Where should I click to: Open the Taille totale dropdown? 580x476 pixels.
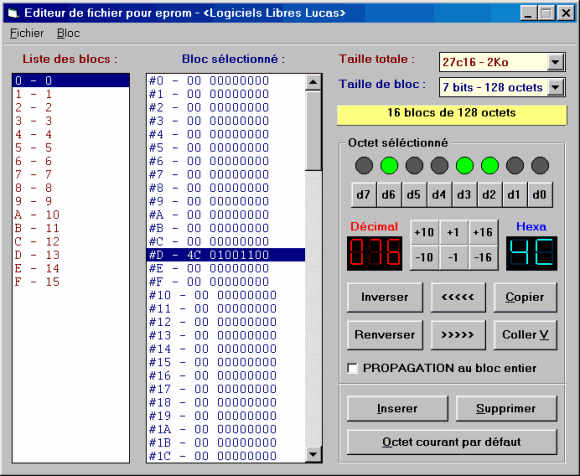tap(555, 62)
